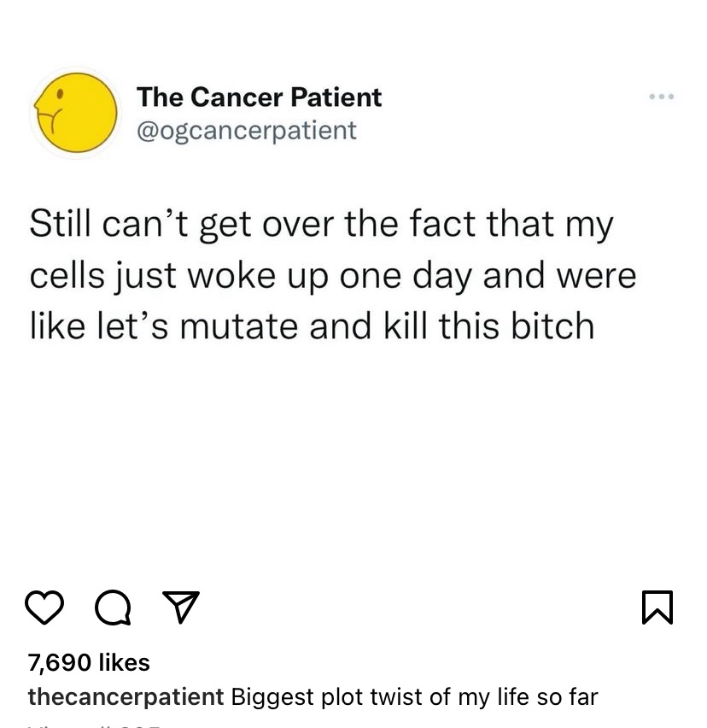Viewport: 707px width, 728px height.
Task: Share the post using the paper plane icon
Action: 180,608
